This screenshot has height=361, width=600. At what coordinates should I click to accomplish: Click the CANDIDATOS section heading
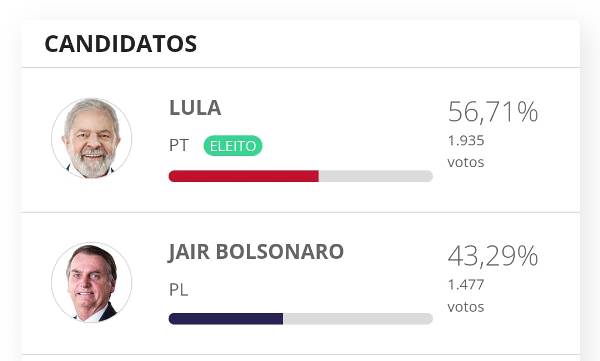click(121, 44)
